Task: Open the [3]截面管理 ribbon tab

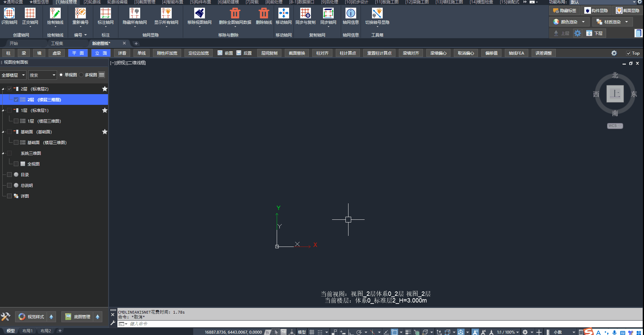Action: coord(145,2)
